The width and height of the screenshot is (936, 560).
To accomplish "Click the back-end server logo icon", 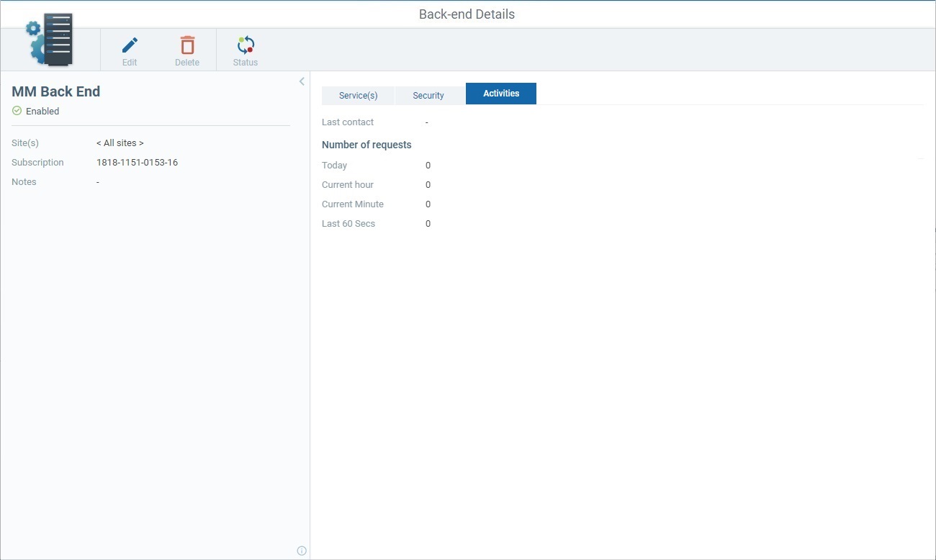I will coord(49,40).
